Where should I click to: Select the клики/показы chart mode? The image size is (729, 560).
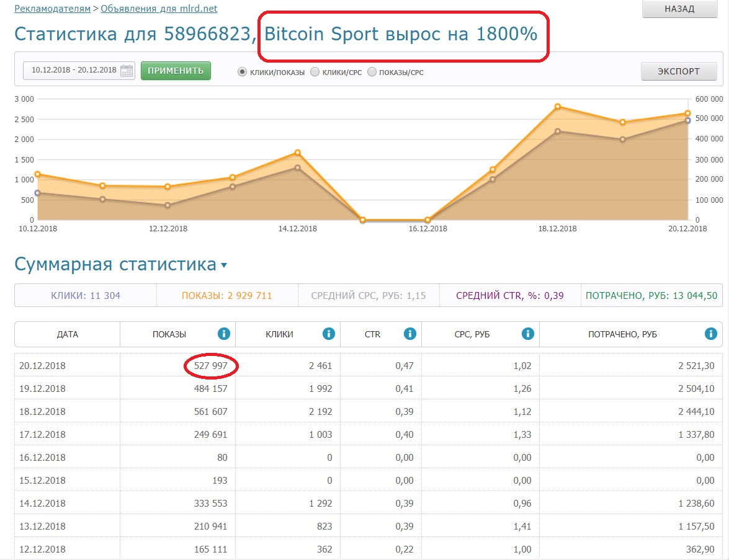242,72
